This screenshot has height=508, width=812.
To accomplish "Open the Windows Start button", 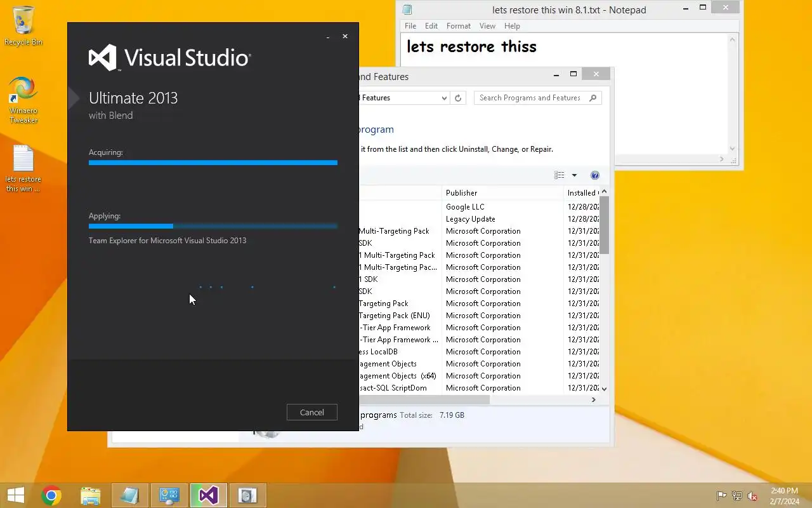I will [x=15, y=495].
